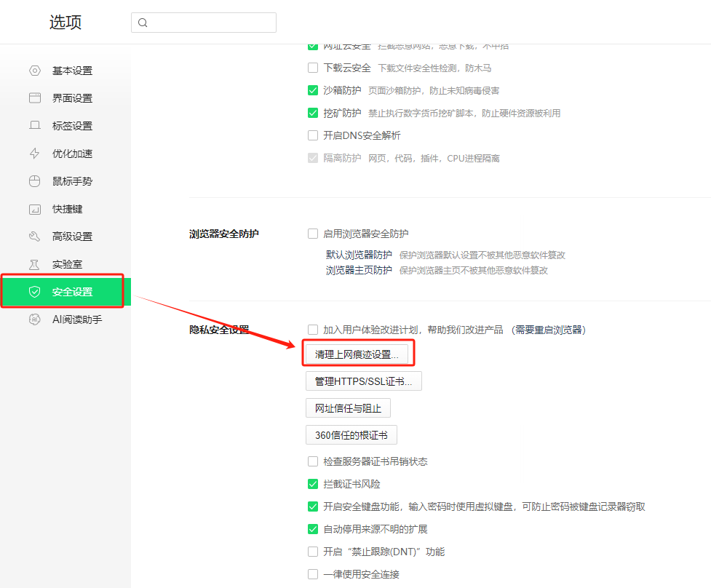Click the laboratory flask icon
711x588 pixels.
tap(34, 264)
